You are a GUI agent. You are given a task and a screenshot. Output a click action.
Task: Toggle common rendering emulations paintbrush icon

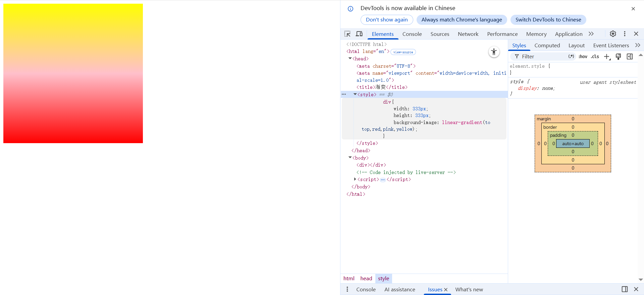click(618, 57)
